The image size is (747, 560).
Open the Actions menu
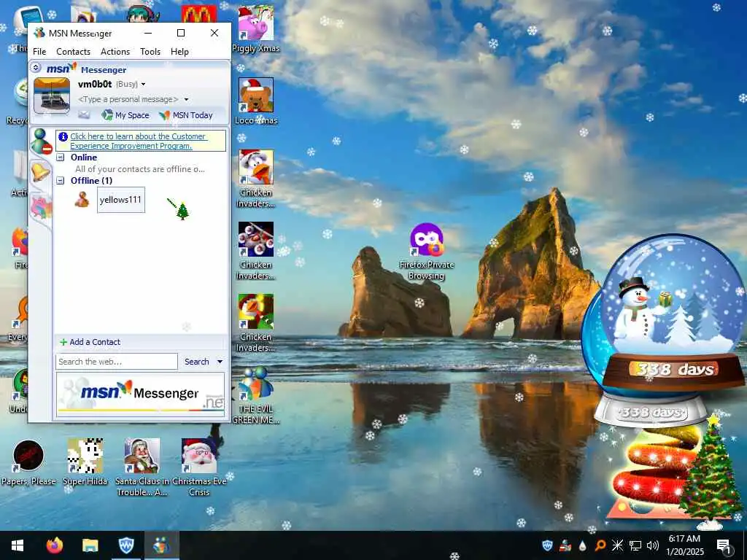pos(115,52)
